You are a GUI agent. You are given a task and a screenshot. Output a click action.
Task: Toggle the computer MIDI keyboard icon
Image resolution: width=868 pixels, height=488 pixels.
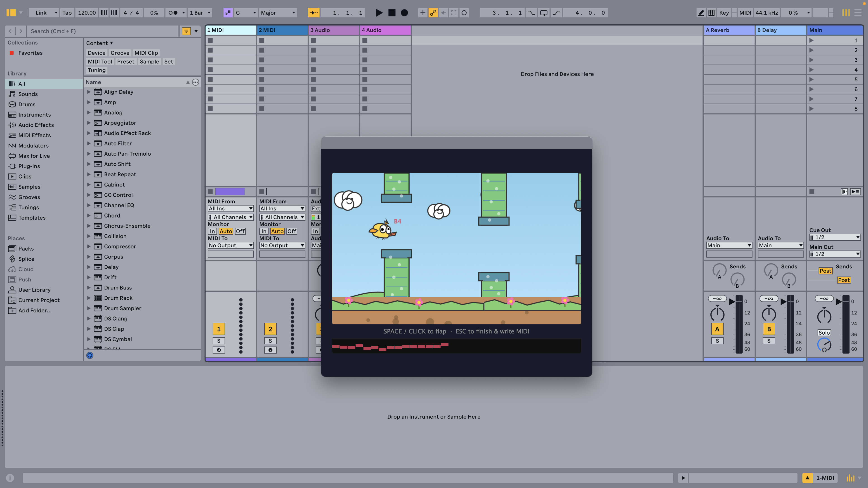711,13
